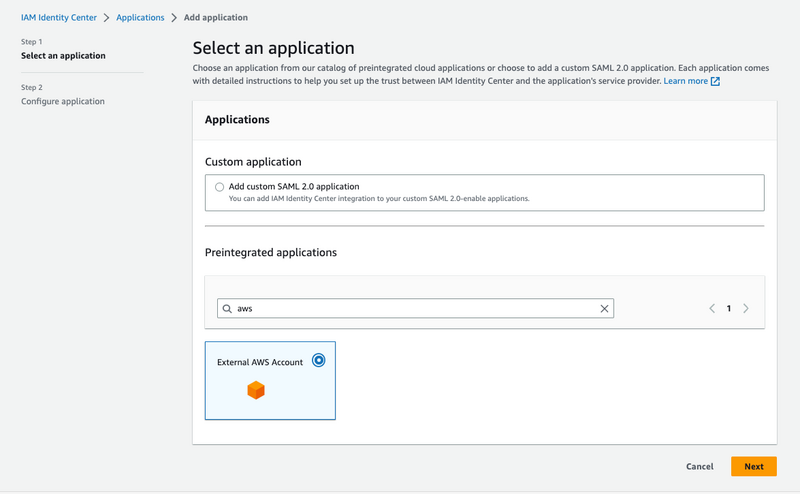Open Step 1 Select an application
Viewport: 800px width, 494px height.
[63, 56]
